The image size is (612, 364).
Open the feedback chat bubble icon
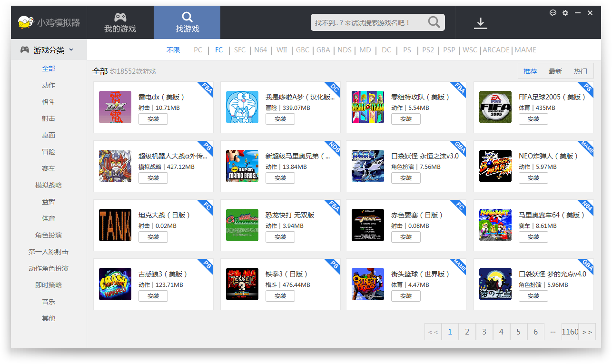pos(553,13)
